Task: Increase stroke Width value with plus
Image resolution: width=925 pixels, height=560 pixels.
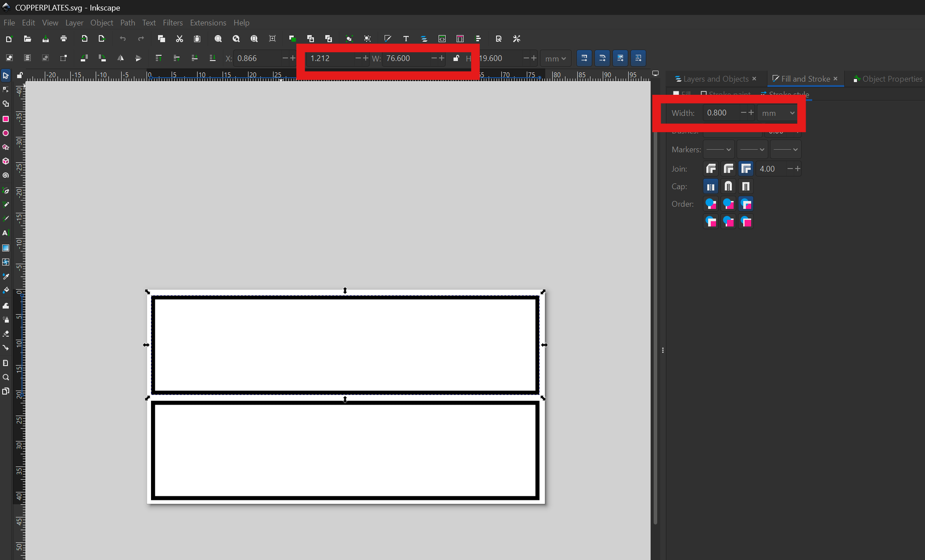Action: [x=751, y=113]
